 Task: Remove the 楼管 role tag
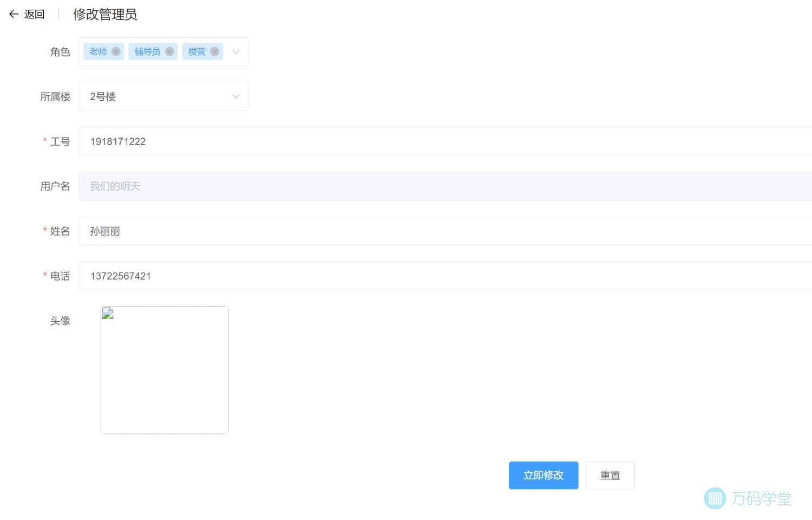[x=214, y=51]
